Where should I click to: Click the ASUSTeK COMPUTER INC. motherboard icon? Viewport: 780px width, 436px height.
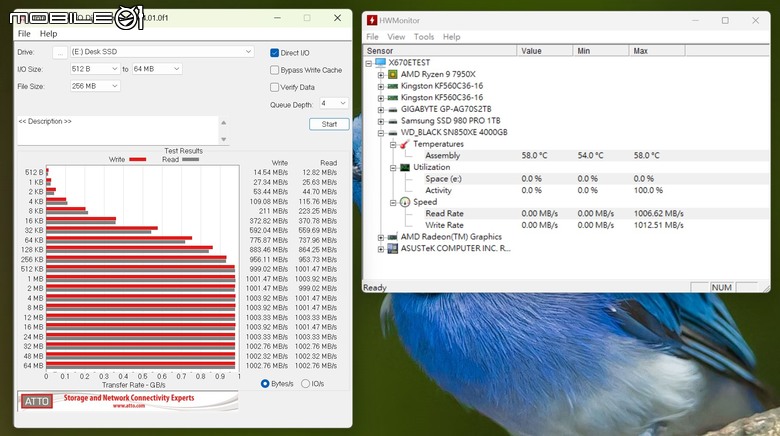point(392,248)
